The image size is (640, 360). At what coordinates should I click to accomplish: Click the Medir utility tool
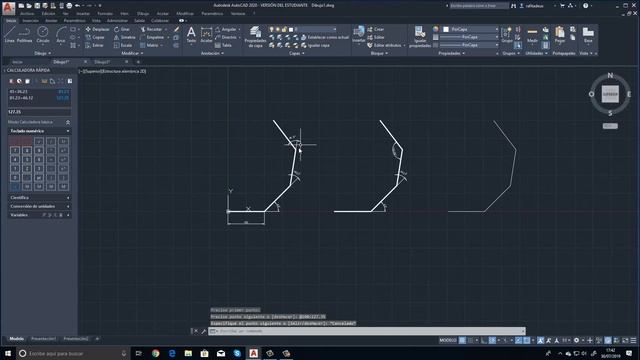point(532,35)
